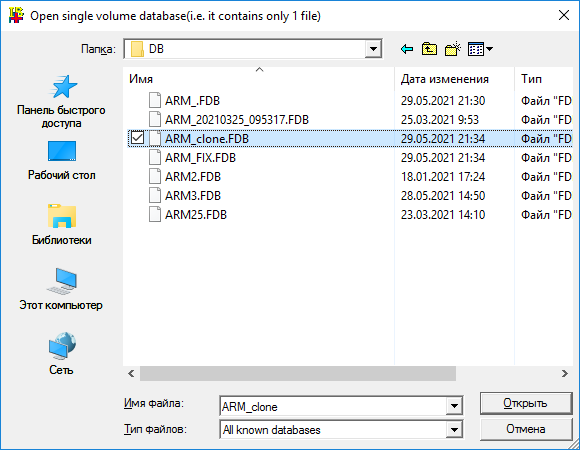580x450 pixels.
Task: Go to Рабочий стол location
Action: [x=61, y=160]
